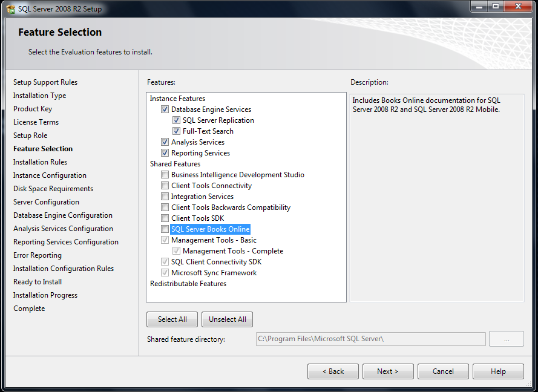Click Redistributable Features group label

pos(188,284)
